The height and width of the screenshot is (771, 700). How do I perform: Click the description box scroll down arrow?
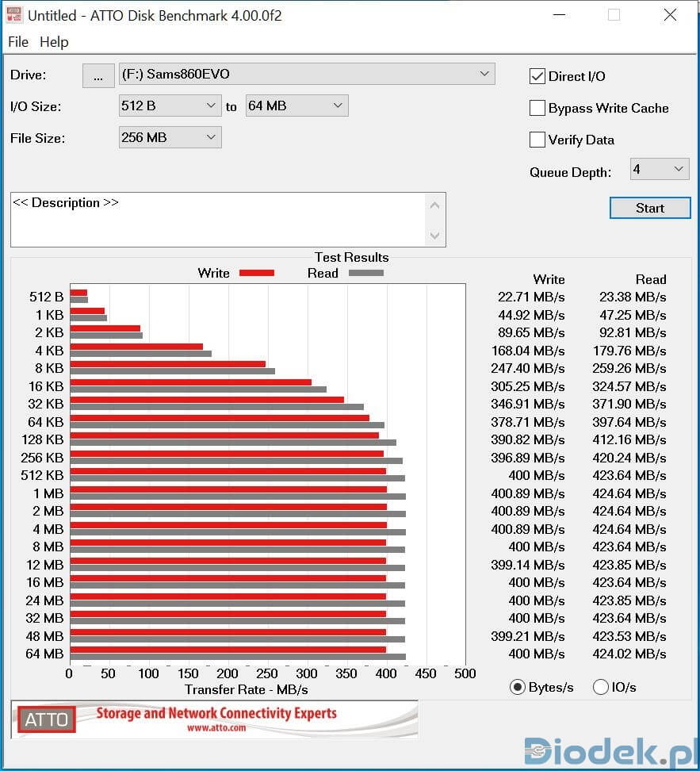pos(434,235)
